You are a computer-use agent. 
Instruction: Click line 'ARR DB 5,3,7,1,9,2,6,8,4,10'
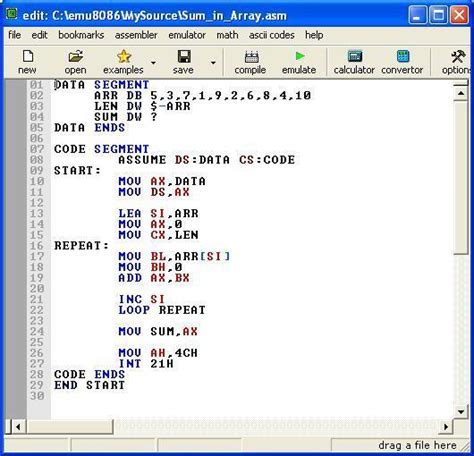(x=203, y=96)
